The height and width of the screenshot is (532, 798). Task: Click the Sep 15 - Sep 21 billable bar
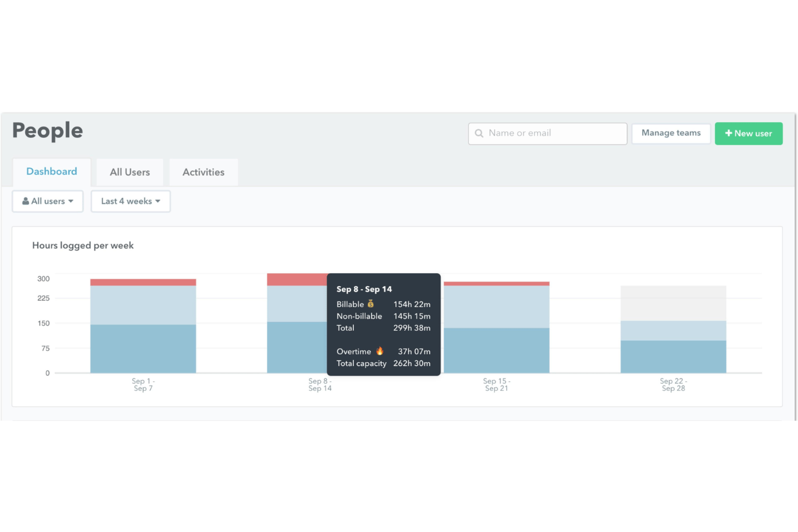[x=497, y=350]
